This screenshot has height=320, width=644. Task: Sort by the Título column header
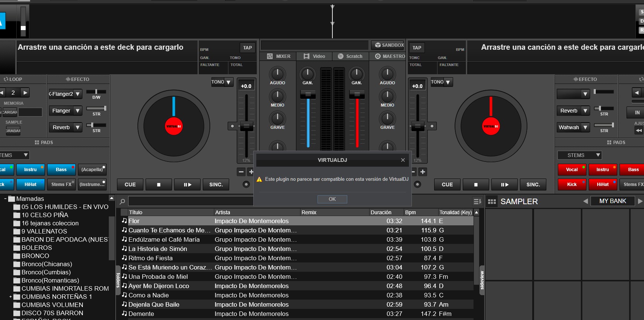tap(171, 212)
